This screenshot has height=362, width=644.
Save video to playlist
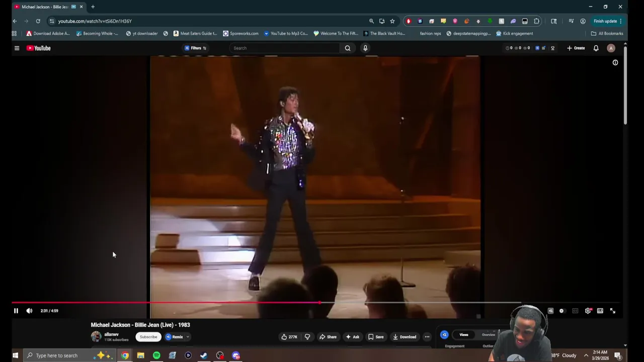376,337
